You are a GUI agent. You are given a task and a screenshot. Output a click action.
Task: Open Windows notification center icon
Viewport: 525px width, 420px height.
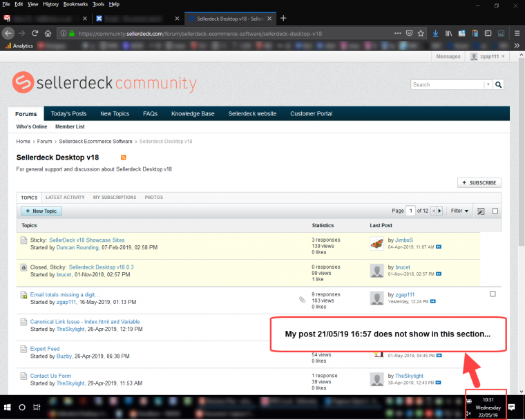pyautogui.click(x=512, y=408)
